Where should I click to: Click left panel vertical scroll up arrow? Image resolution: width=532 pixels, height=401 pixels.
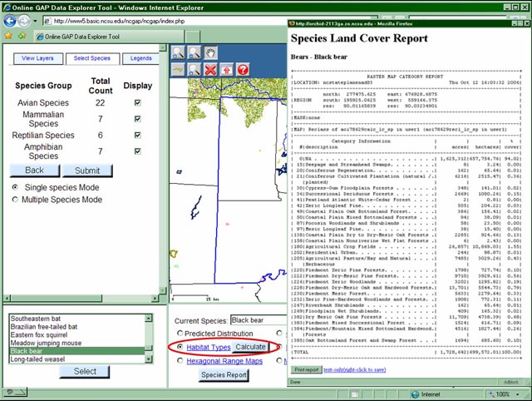pyautogui.click(x=162, y=47)
